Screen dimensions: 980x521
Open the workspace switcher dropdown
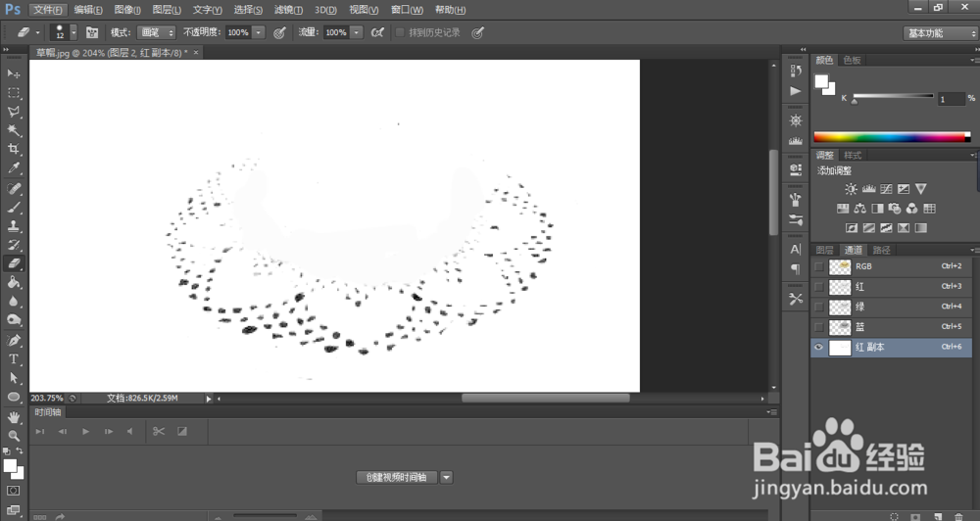940,33
